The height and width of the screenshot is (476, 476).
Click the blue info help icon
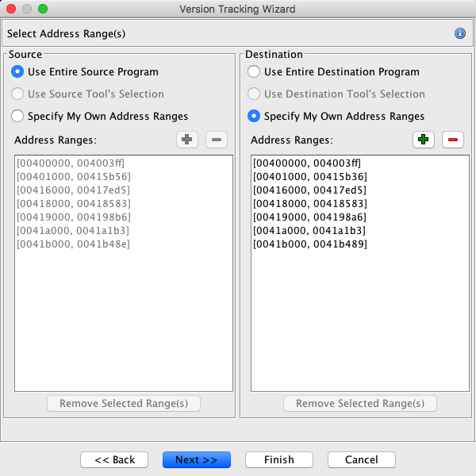pyautogui.click(x=459, y=33)
